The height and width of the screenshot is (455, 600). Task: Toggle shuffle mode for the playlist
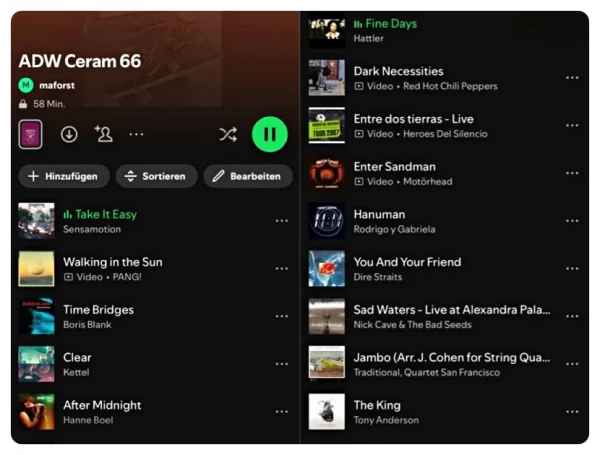(x=228, y=134)
